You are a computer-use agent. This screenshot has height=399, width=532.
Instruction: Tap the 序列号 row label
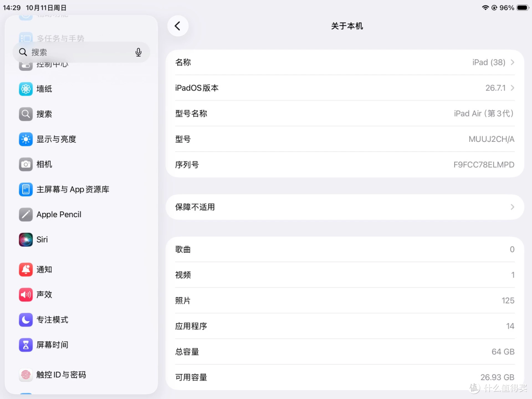tap(187, 165)
